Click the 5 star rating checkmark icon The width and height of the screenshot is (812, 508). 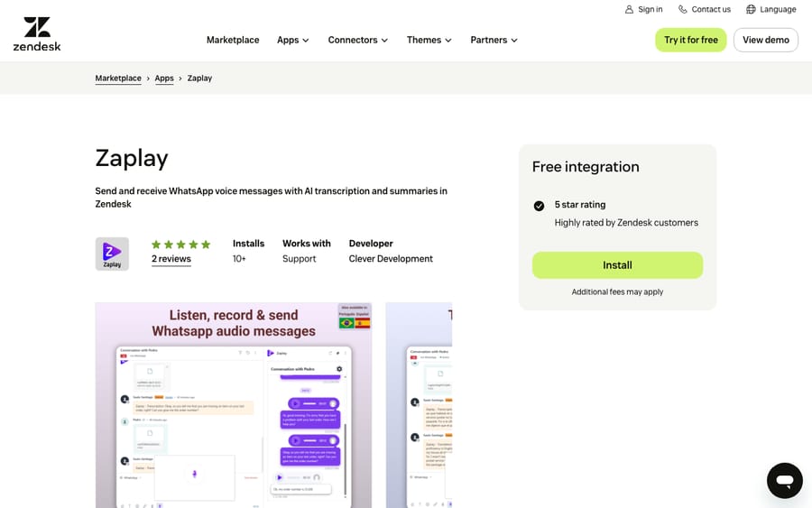[x=539, y=206]
